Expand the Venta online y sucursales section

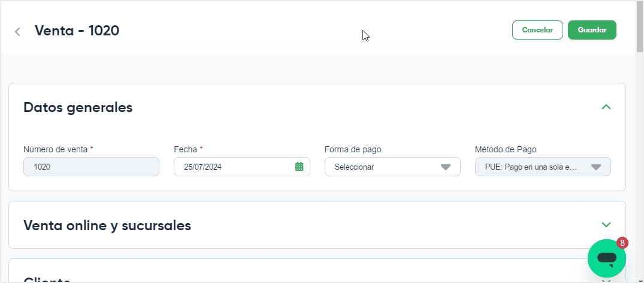click(606, 225)
